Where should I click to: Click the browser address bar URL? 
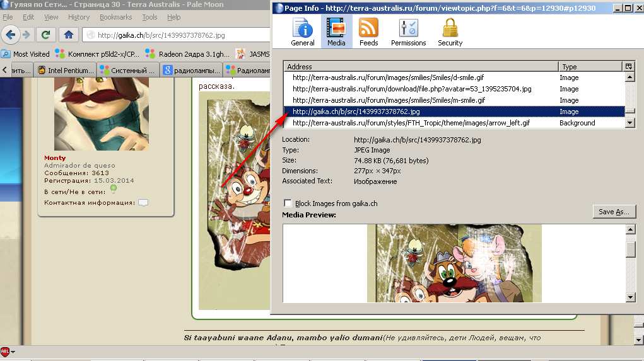161,35
